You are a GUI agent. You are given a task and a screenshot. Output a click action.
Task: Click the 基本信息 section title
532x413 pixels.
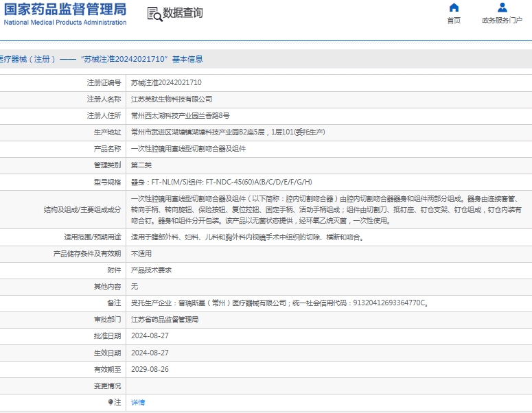coord(187,59)
